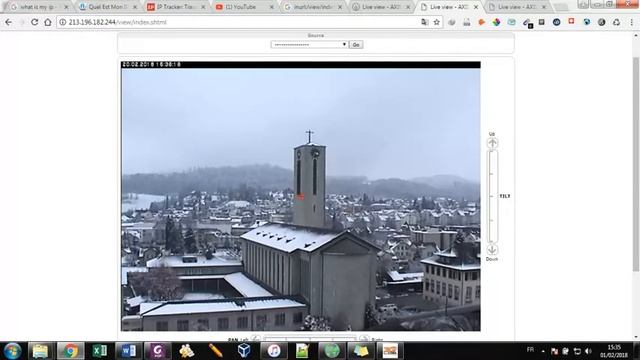640x360 pixels.
Task: Click the translate page icon in address bar
Action: tap(424, 22)
